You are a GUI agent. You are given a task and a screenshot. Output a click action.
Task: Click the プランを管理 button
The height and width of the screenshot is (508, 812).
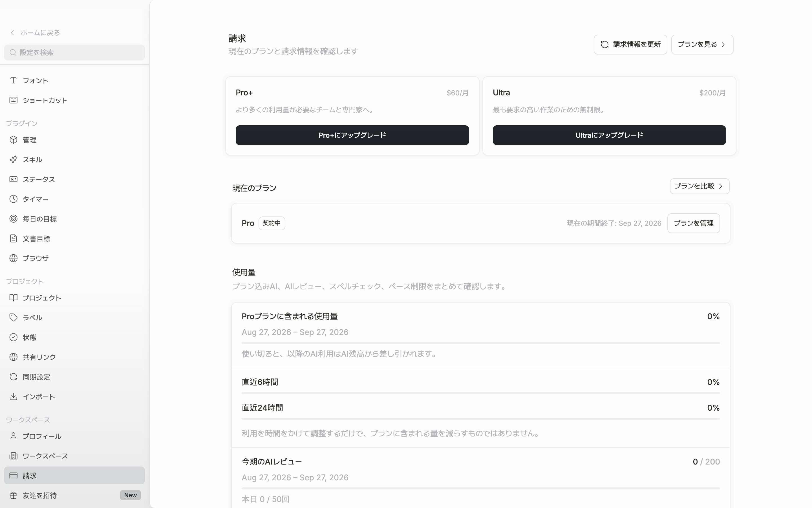[694, 223]
